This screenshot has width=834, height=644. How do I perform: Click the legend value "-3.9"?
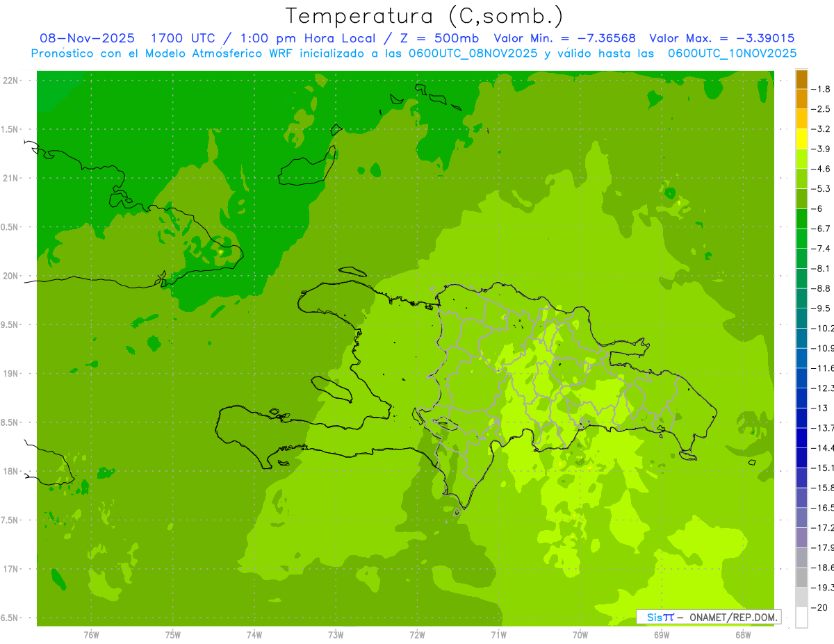(821, 149)
